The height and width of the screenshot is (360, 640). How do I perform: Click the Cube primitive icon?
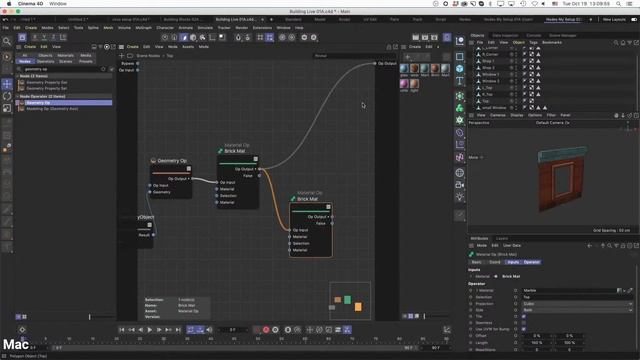tap(460, 68)
